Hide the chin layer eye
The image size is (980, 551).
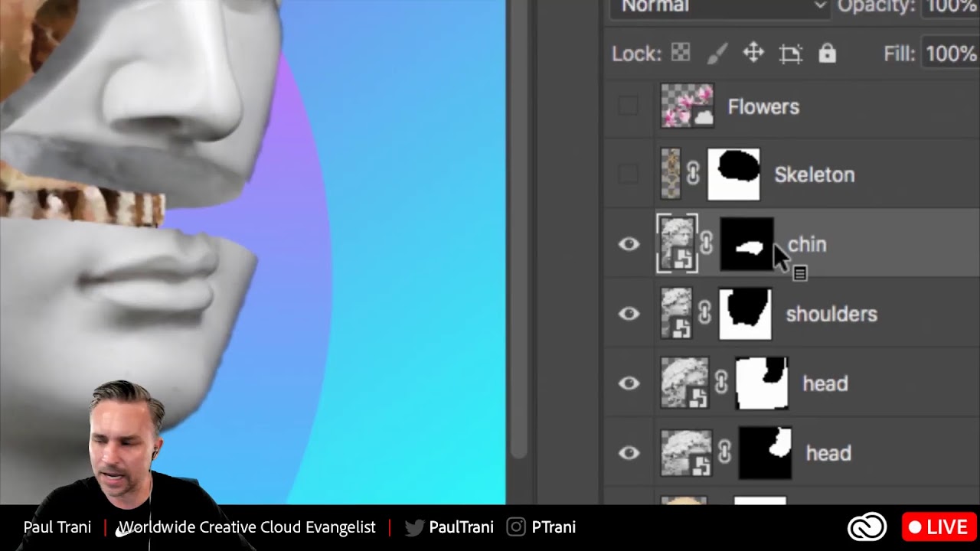629,244
